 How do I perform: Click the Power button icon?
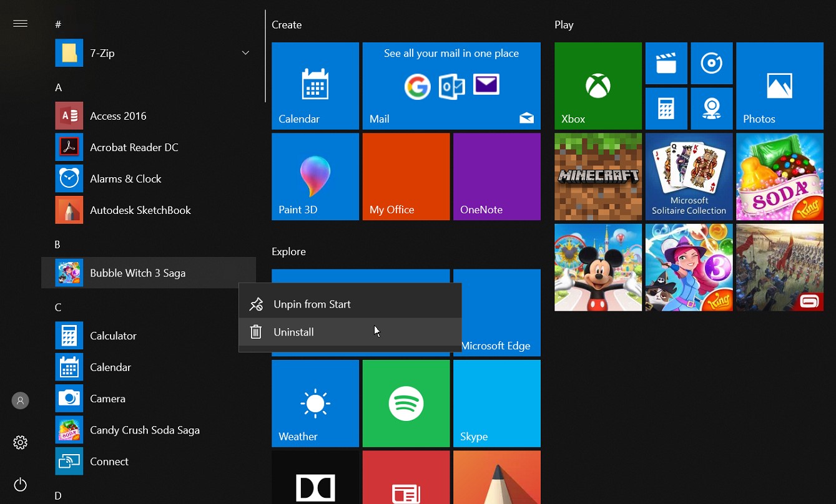[20, 484]
